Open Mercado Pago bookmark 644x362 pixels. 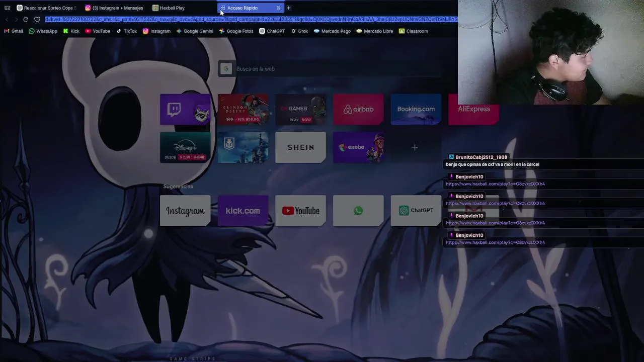pyautogui.click(x=332, y=31)
